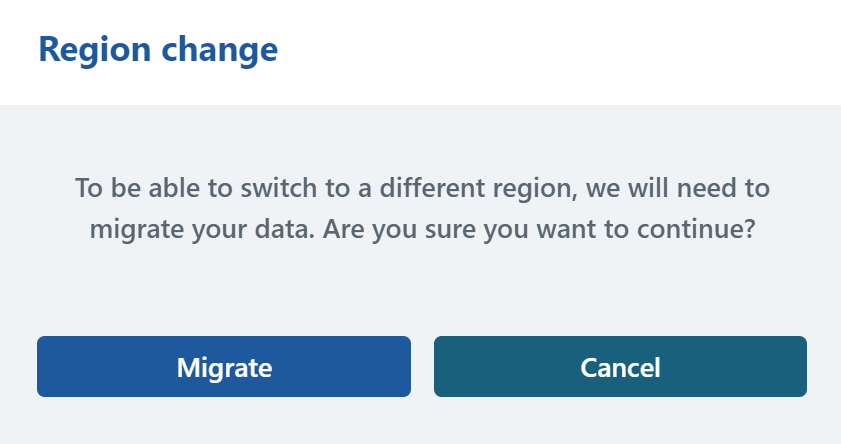This screenshot has width=841, height=444.
Task: Click the first line of the migration message
Action: click(x=422, y=187)
